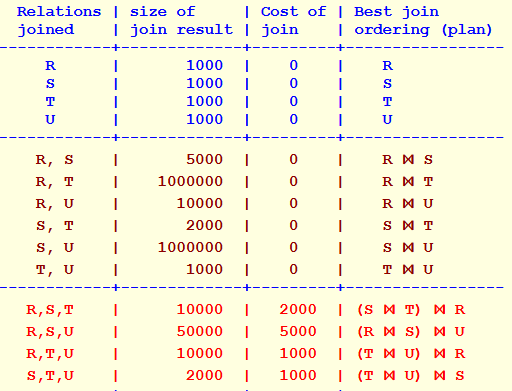
Task: Click the 'T ⋈ U' plan cell
Action: coord(407,269)
